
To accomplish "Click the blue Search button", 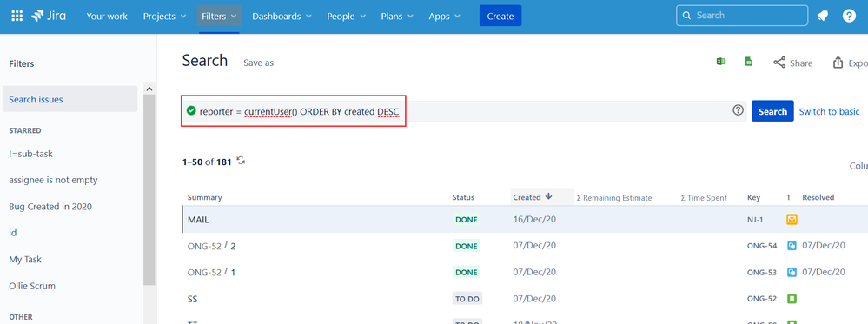I will coord(772,111).
